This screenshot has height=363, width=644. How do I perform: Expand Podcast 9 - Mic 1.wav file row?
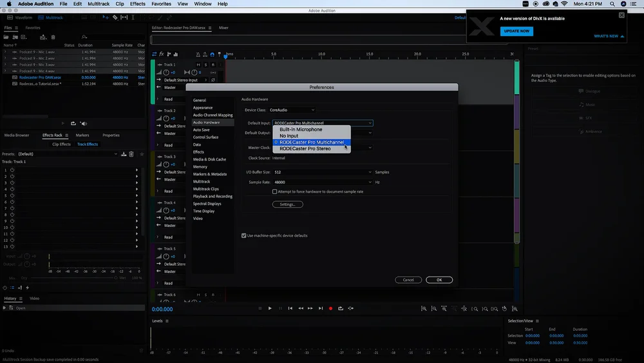tap(5, 52)
